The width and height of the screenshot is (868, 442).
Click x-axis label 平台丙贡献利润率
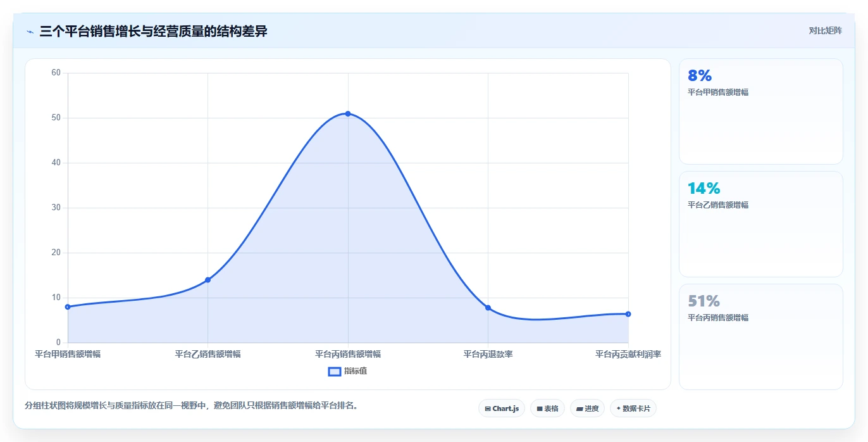[628, 354]
